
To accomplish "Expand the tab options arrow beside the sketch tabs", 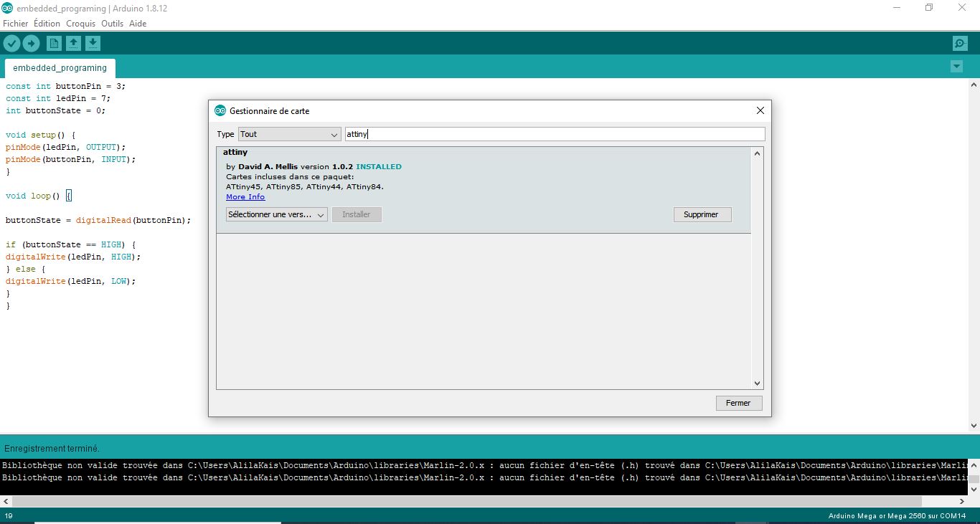I will point(956,66).
